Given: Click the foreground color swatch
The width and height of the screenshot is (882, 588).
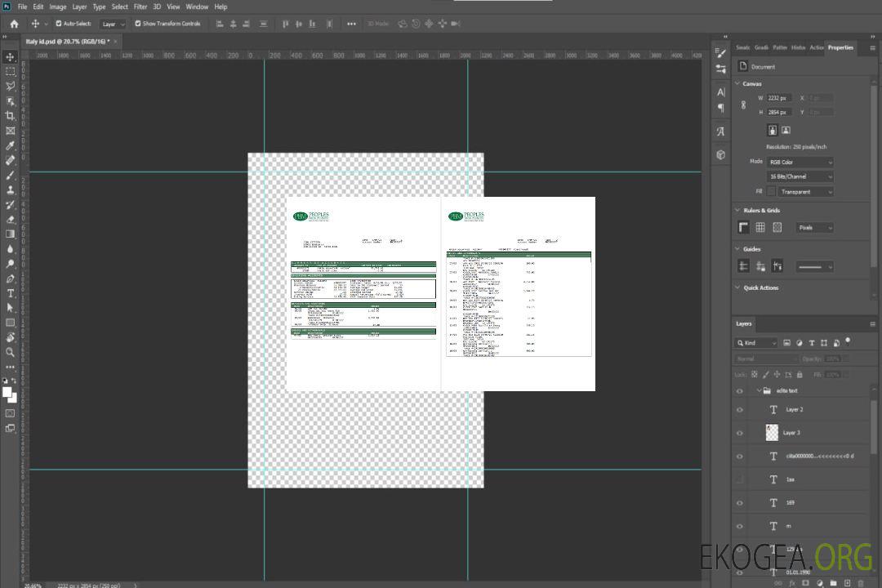Looking at the screenshot, I should coord(7,393).
